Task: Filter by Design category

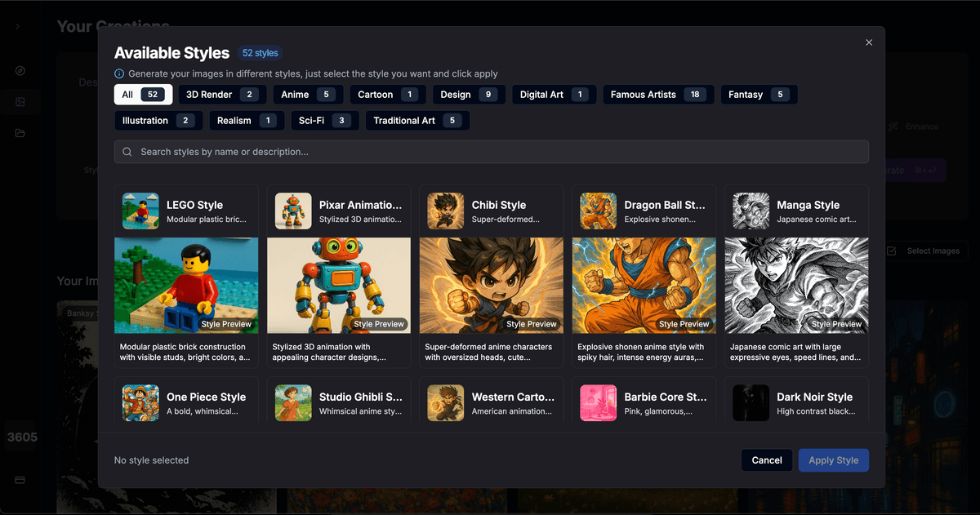Action: pos(469,95)
